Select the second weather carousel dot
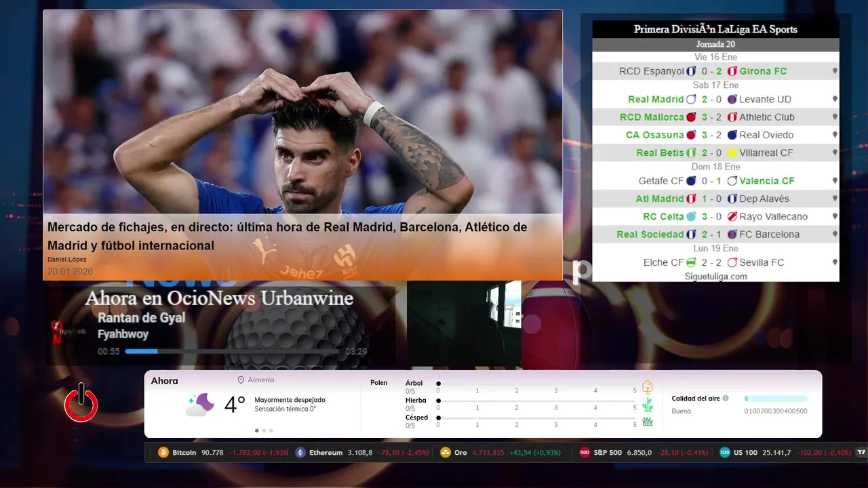The height and width of the screenshot is (488, 868). tap(264, 430)
